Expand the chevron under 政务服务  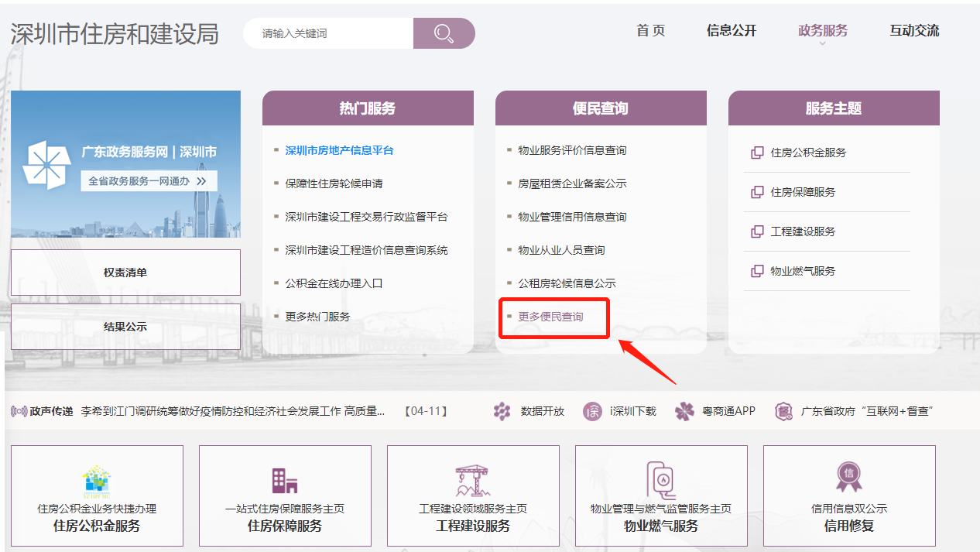(x=823, y=43)
